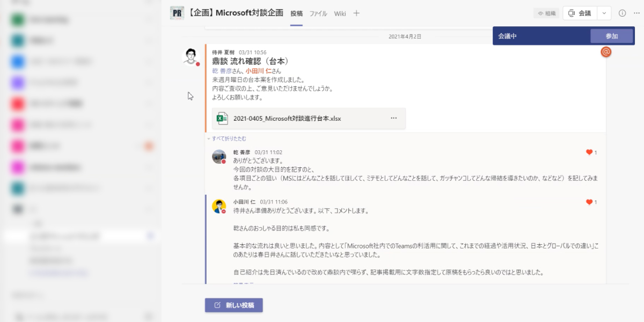Viewport: 644px width, 322px height.
Task: Start a meeting with the 会議 button
Action: coord(580,13)
